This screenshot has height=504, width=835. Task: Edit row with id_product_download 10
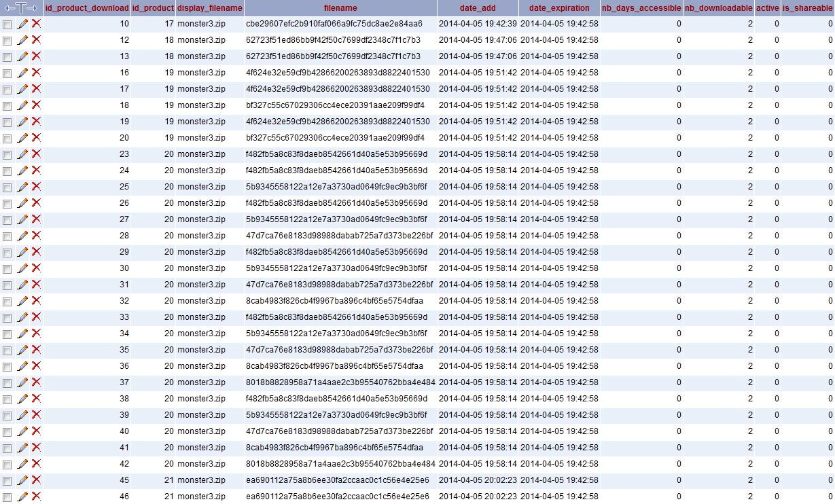[22, 24]
